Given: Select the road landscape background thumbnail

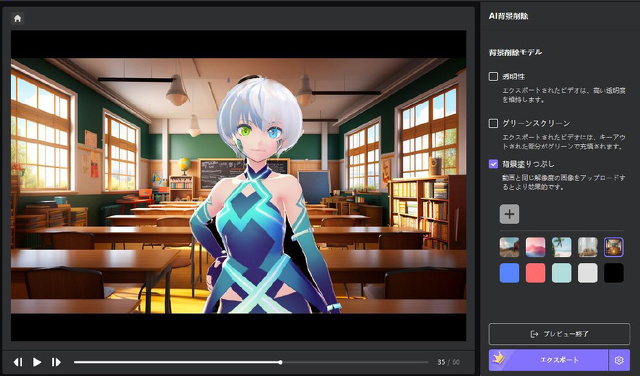Looking at the screenshot, I should (x=509, y=247).
